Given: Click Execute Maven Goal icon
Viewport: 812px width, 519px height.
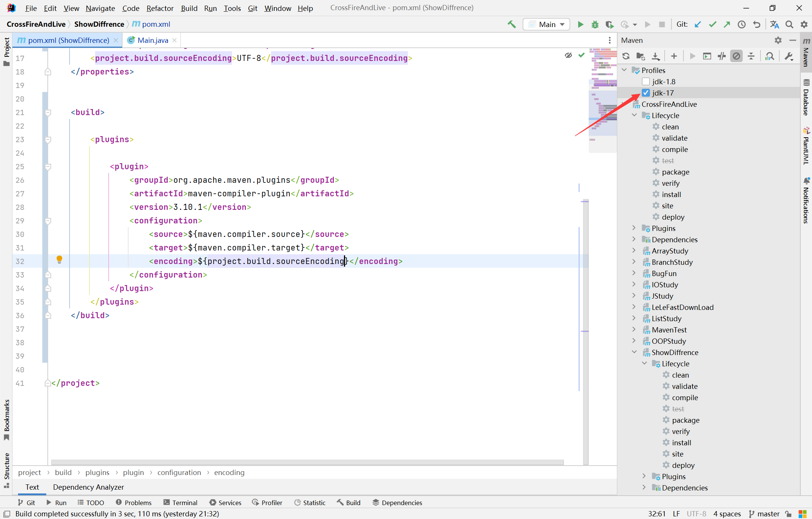Looking at the screenshot, I should coord(707,56).
